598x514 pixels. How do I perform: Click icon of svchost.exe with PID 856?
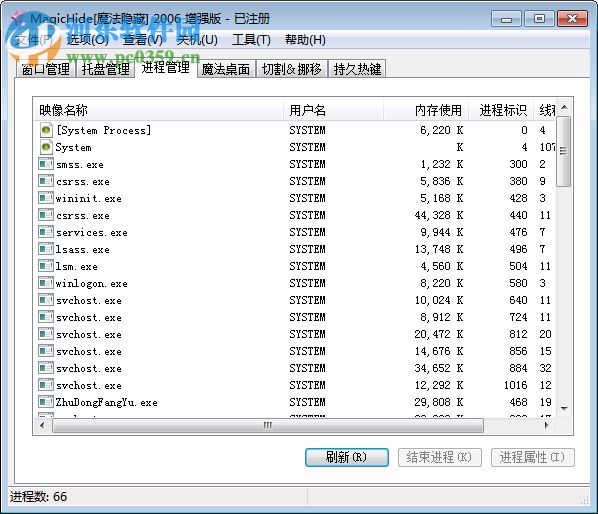coord(46,351)
